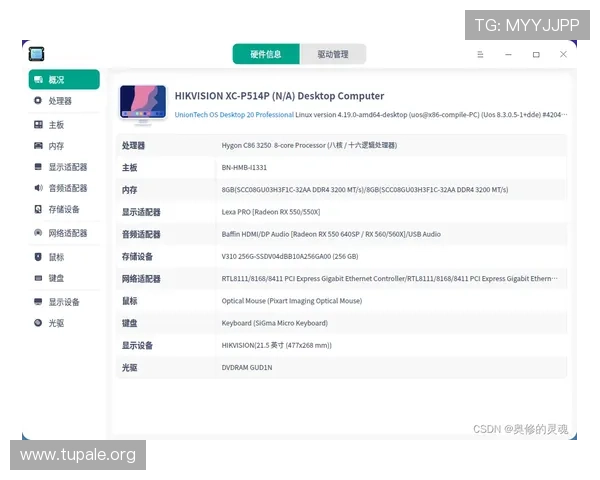This screenshot has width=600, height=480.
Task: Open the 显示设备 monitor icon
Action: [x=38, y=302]
